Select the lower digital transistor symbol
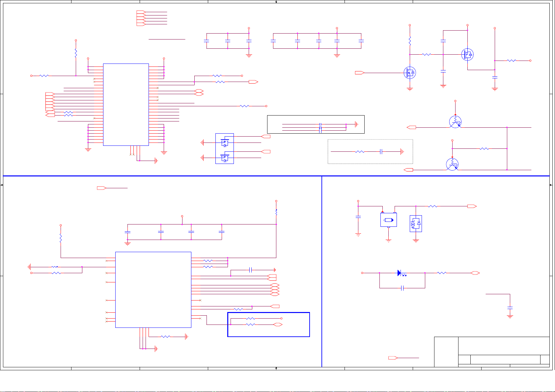Viewport: 555px width, 392px height. (452, 164)
